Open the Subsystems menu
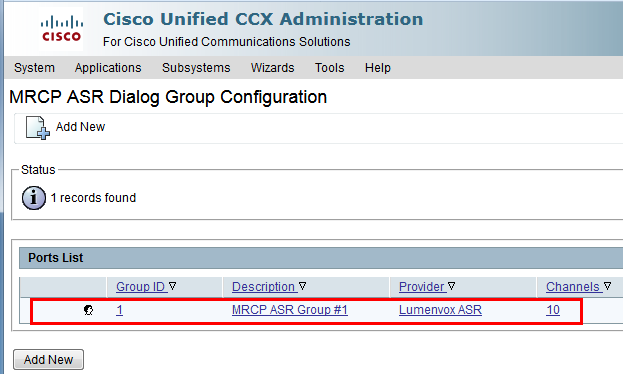Screen dimensions: 623x374 coord(196,68)
